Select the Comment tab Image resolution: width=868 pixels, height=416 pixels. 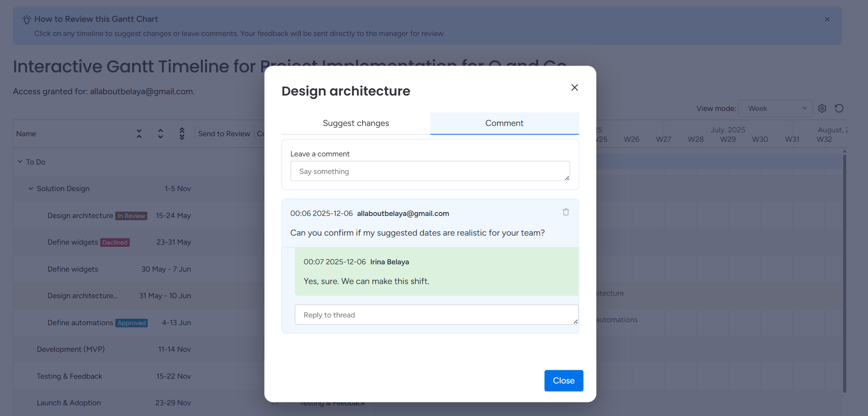click(x=504, y=123)
